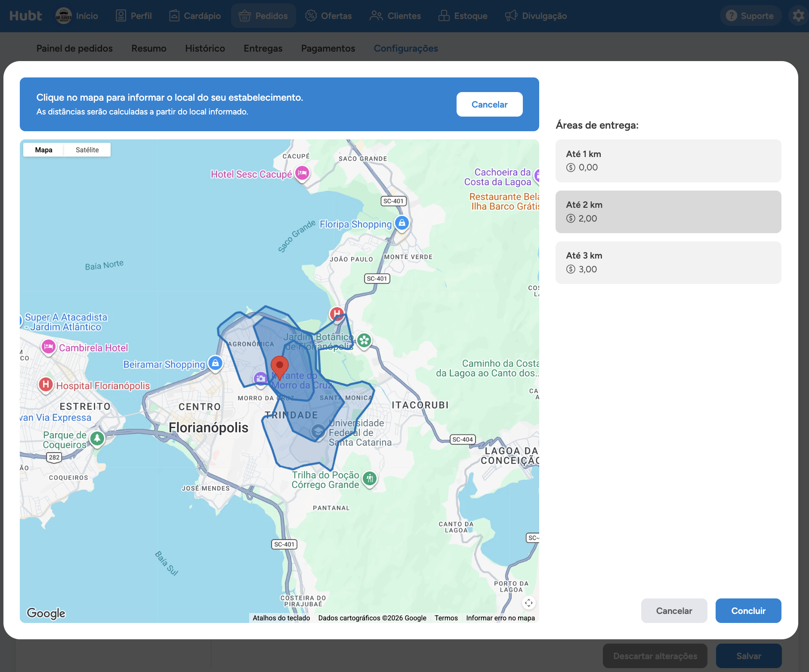
Task: Switch map to Mapa view
Action: pos(43,150)
